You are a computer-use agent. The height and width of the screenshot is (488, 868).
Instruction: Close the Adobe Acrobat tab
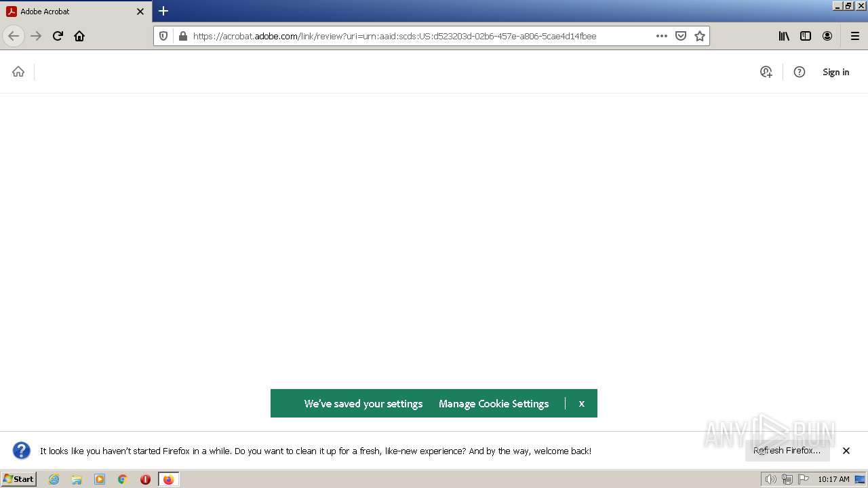coord(140,12)
